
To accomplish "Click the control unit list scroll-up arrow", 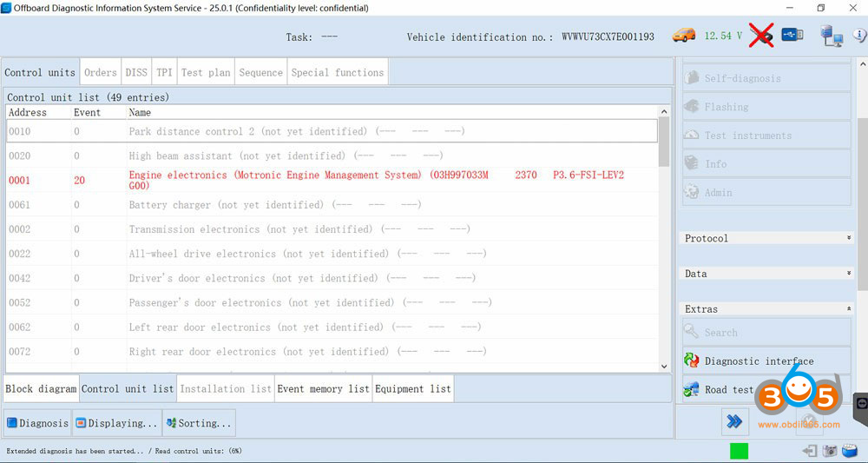I will [664, 112].
